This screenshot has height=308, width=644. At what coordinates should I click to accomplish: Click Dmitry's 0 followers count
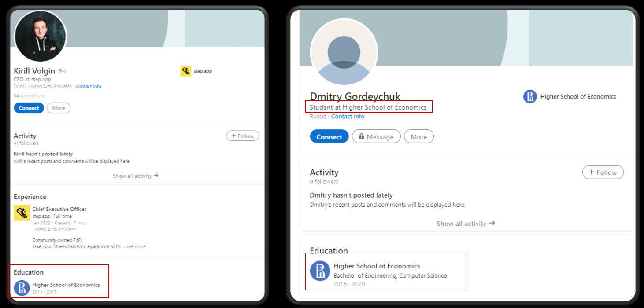click(x=324, y=182)
